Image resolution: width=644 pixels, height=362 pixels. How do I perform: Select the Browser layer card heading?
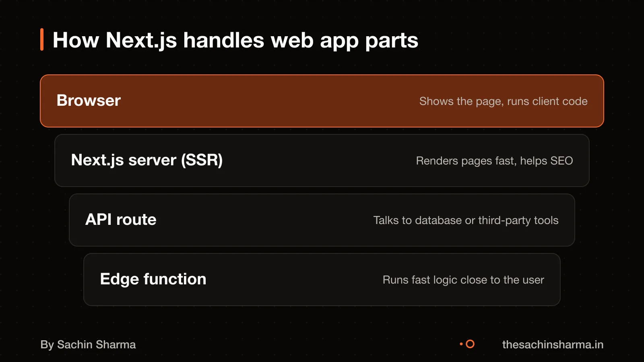point(89,101)
